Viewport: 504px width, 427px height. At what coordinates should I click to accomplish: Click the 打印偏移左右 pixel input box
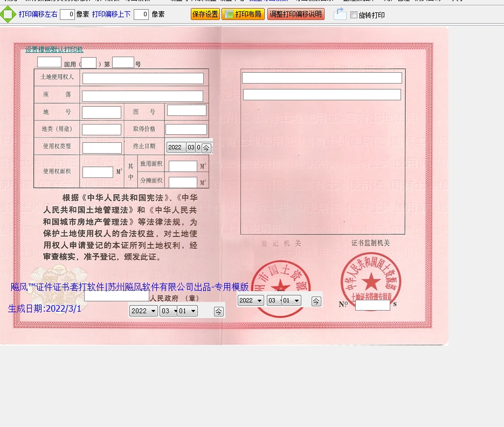coord(67,15)
